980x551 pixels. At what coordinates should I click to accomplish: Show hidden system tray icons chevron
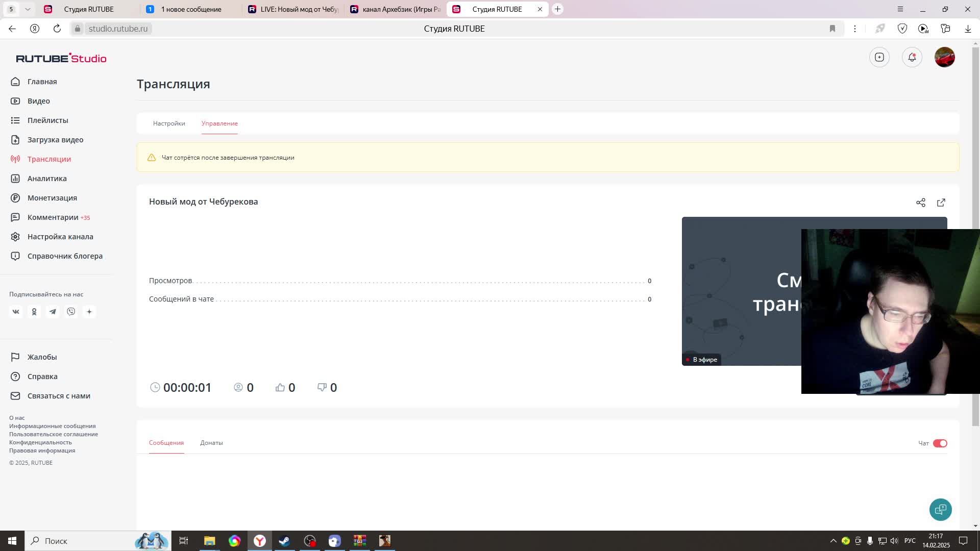pos(833,541)
